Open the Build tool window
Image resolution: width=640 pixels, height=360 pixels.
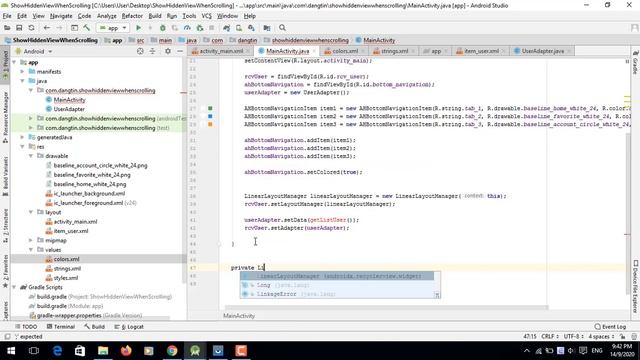(94, 327)
